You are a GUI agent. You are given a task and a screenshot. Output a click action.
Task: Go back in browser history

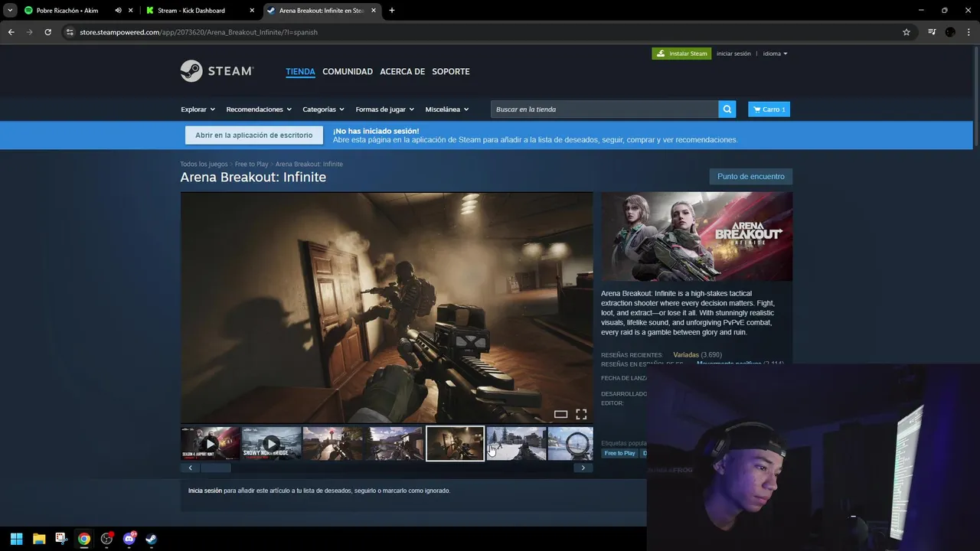(11, 32)
